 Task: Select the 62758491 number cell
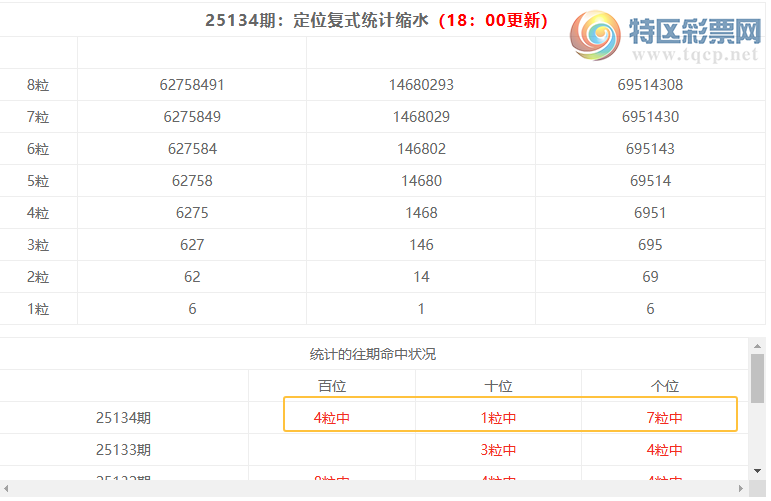(x=192, y=85)
